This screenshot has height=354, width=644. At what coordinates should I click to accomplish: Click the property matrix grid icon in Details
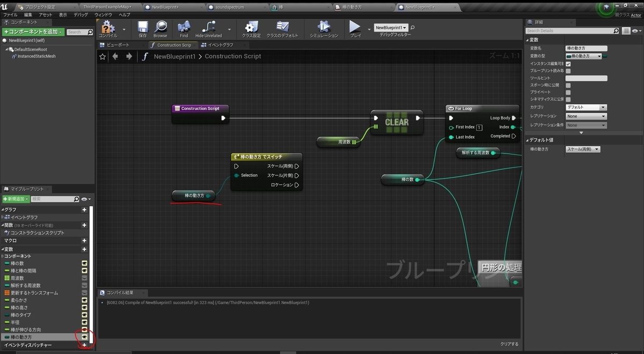(626, 31)
